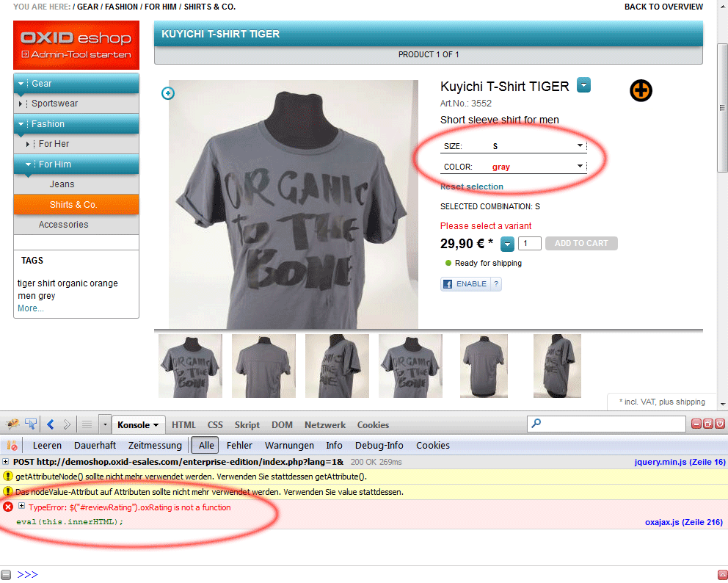Activate the element inspector arrow tool

click(31, 424)
